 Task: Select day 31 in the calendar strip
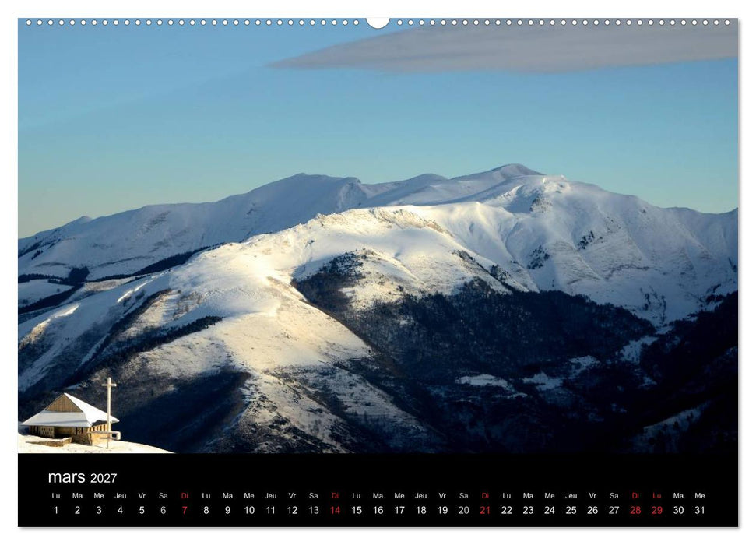click(700, 510)
